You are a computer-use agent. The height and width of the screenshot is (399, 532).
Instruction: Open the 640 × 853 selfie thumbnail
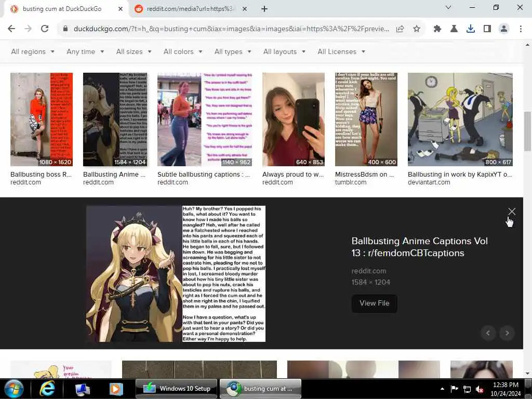[293, 119]
